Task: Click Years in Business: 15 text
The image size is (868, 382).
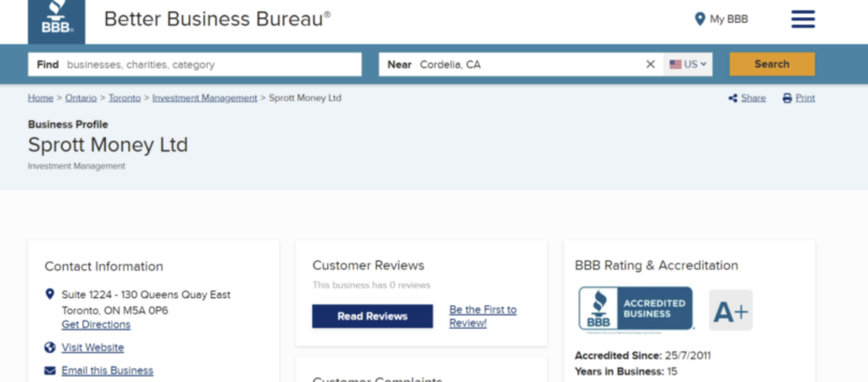Action: tap(626, 371)
